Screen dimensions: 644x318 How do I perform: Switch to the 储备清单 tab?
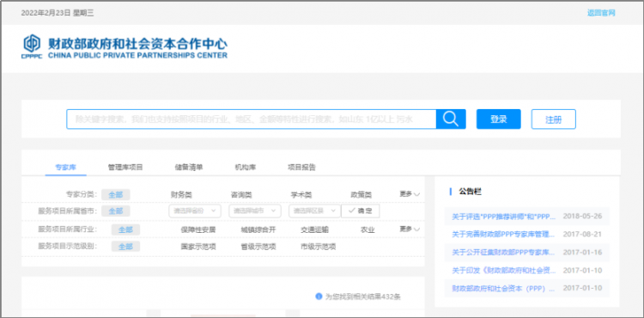(189, 168)
